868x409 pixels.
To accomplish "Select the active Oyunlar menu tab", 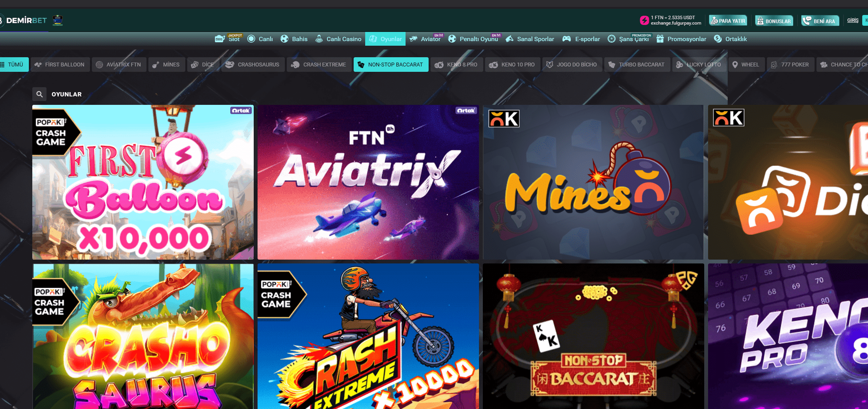I will click(x=385, y=39).
